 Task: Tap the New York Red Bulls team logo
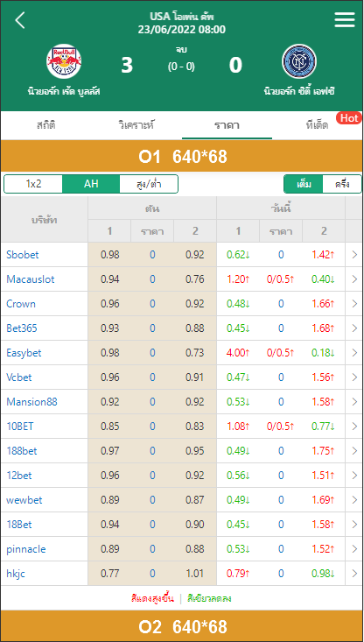tap(64, 61)
